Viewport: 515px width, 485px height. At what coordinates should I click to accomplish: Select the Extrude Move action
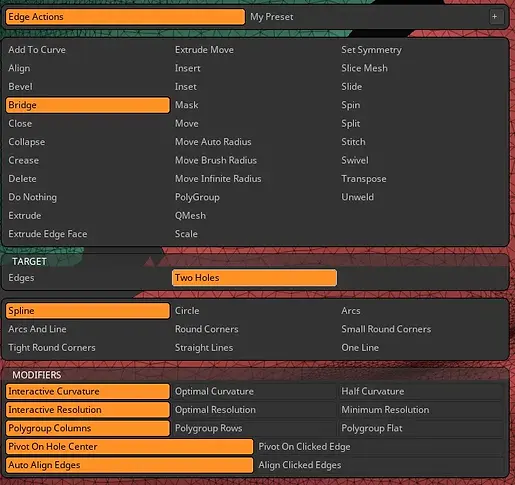point(204,50)
